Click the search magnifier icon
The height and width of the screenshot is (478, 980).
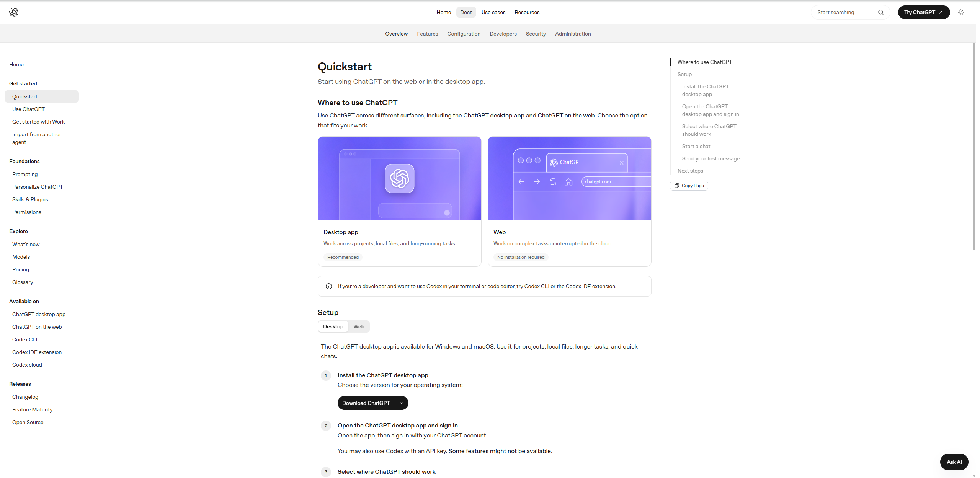[x=881, y=12]
